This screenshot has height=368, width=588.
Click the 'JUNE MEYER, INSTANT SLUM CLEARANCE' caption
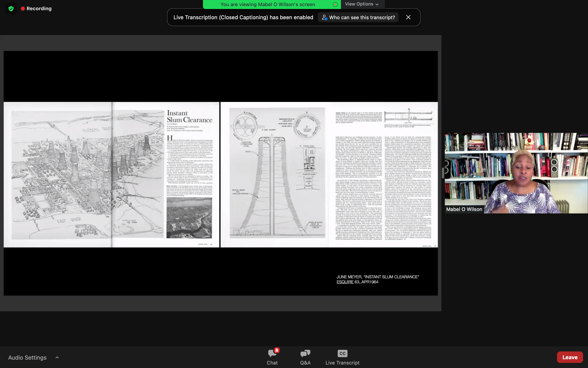(378, 277)
